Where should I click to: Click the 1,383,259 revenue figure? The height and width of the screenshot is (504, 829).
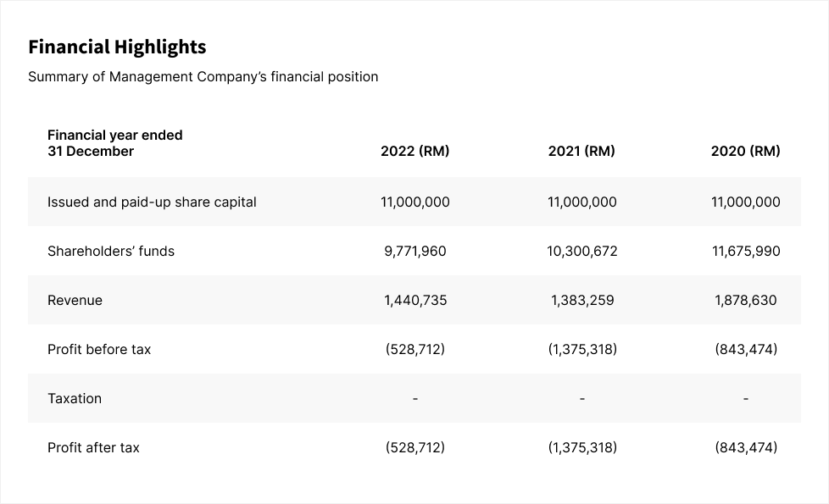[x=582, y=301]
